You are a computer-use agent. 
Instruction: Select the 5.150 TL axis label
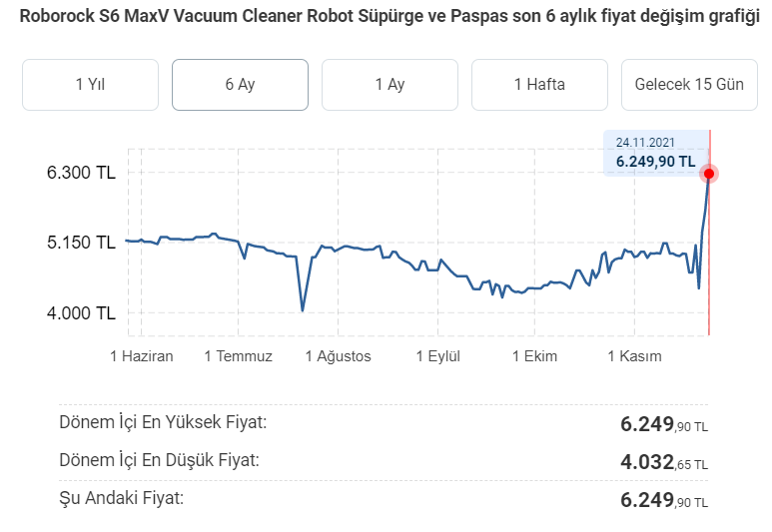(82, 243)
